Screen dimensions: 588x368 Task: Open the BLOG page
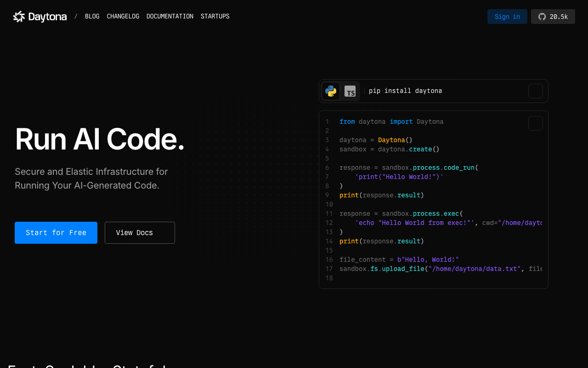[x=92, y=17]
